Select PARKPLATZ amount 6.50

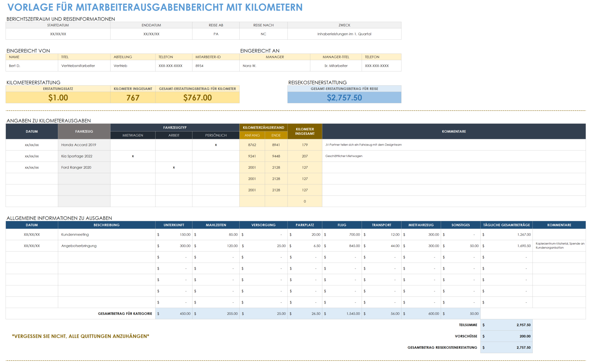point(305,246)
